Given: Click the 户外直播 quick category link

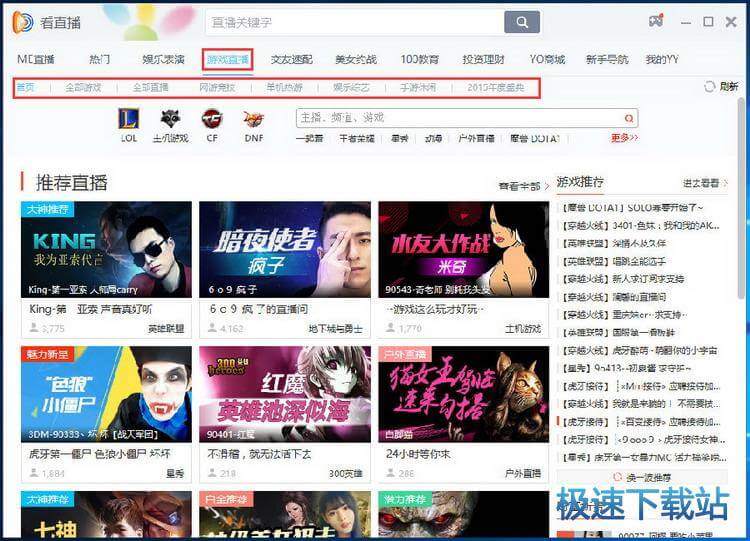Looking at the screenshot, I should 476,138.
